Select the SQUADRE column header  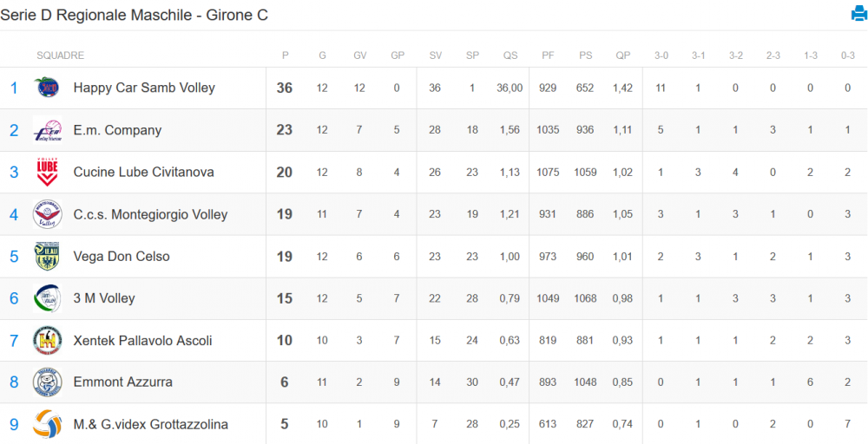pyautogui.click(x=61, y=55)
